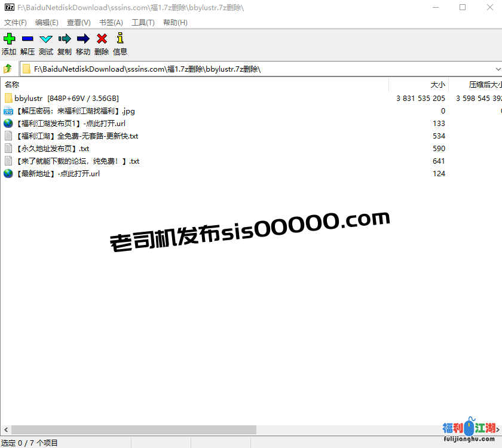This screenshot has width=502, height=448.
Task: Open the 查看(V) view menu
Action: [x=79, y=23]
